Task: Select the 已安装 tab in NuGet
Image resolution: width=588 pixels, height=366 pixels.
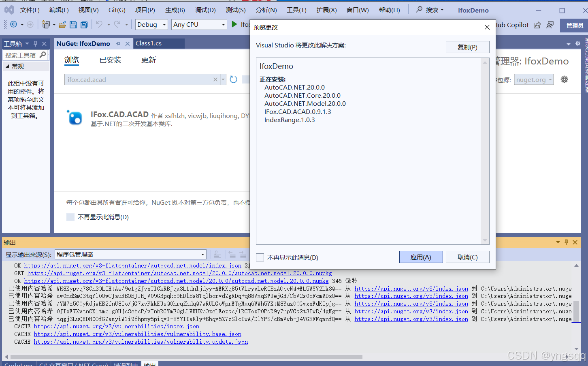Action: point(110,60)
